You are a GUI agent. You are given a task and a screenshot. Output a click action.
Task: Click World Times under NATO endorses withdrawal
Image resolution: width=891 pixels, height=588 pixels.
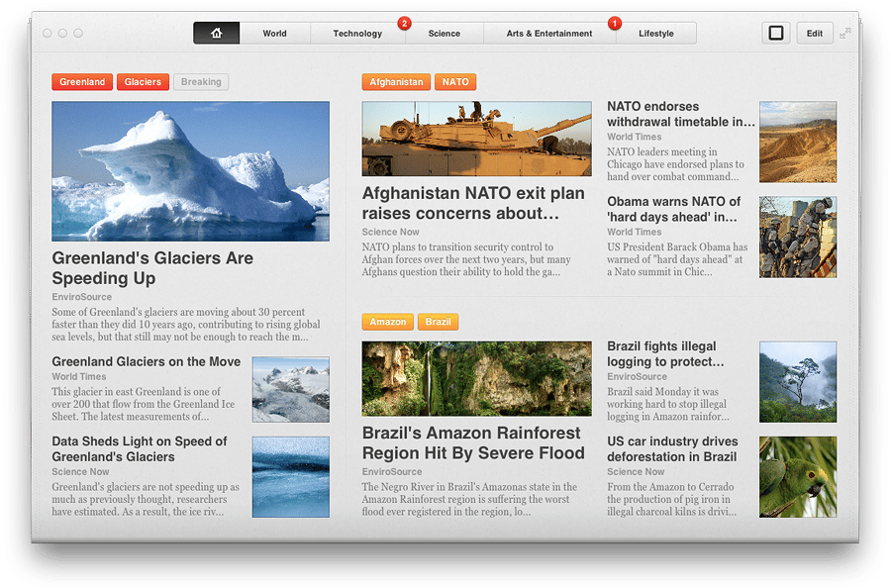pos(635,137)
